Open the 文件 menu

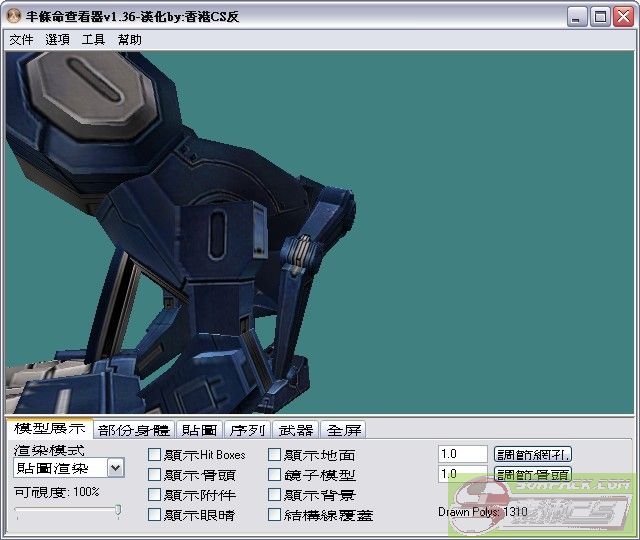[21, 40]
